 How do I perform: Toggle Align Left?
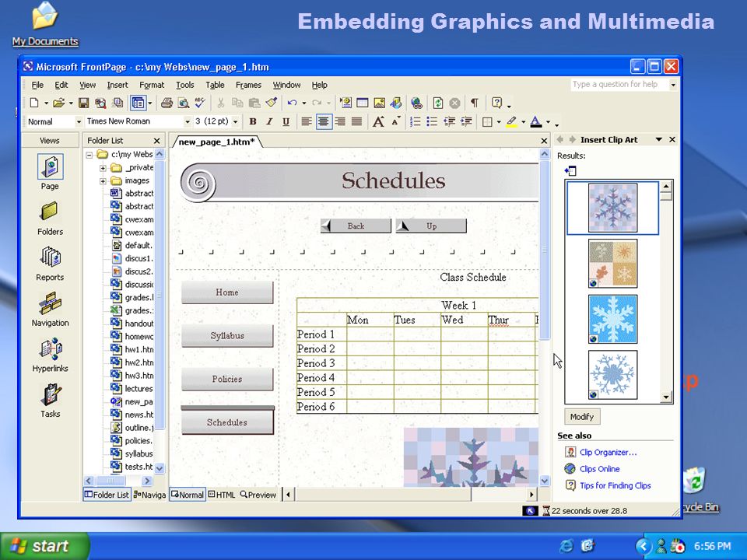307,122
